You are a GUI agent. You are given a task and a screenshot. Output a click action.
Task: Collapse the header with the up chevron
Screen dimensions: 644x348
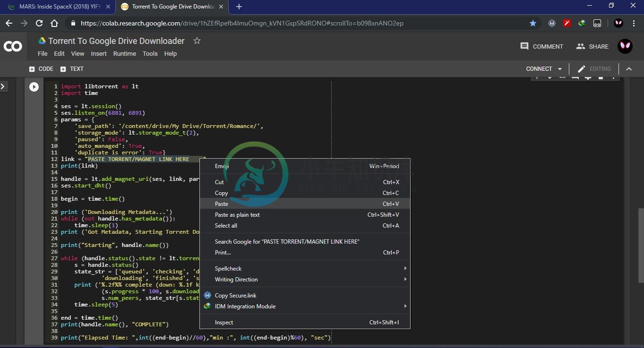point(629,69)
